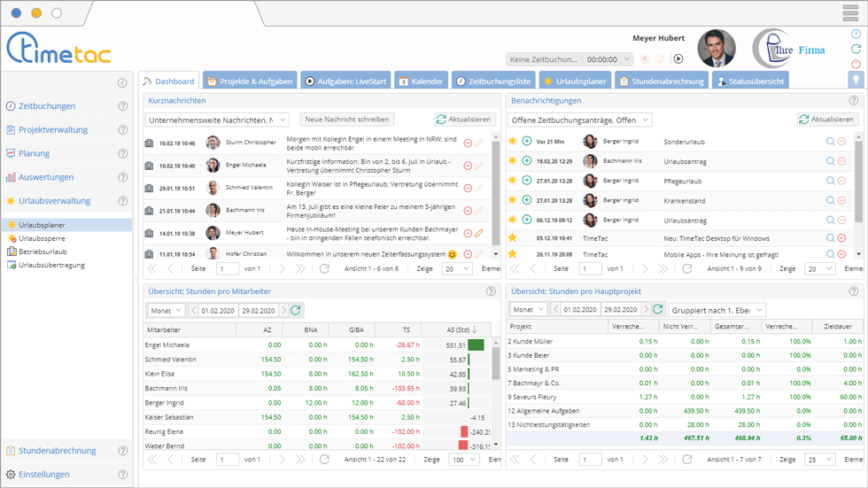Image resolution: width=868 pixels, height=488 pixels.
Task: Approve Bachmann Iris Urlaubsantrag with plus icon
Action: coord(527,161)
